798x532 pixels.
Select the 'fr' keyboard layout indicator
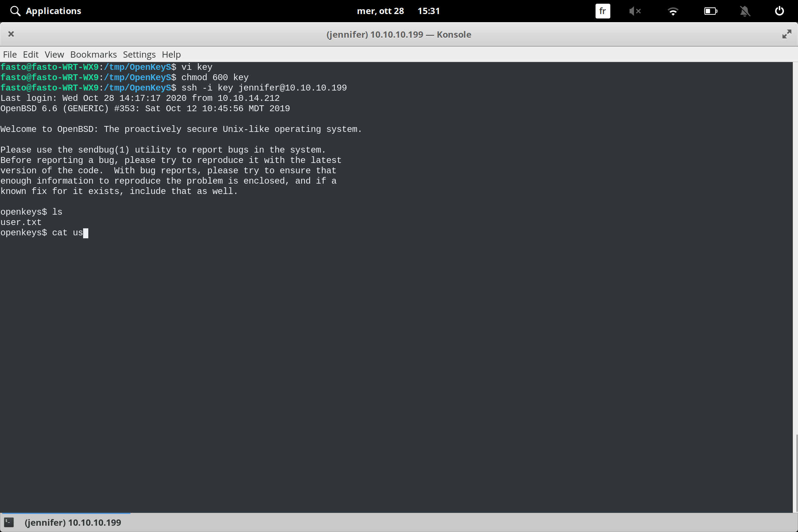(602, 11)
